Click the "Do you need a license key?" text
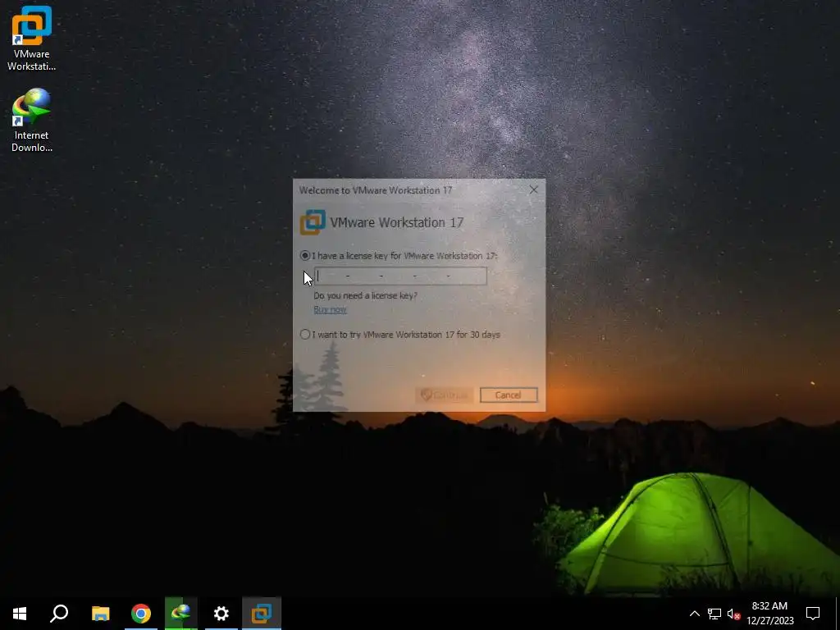 (365, 295)
